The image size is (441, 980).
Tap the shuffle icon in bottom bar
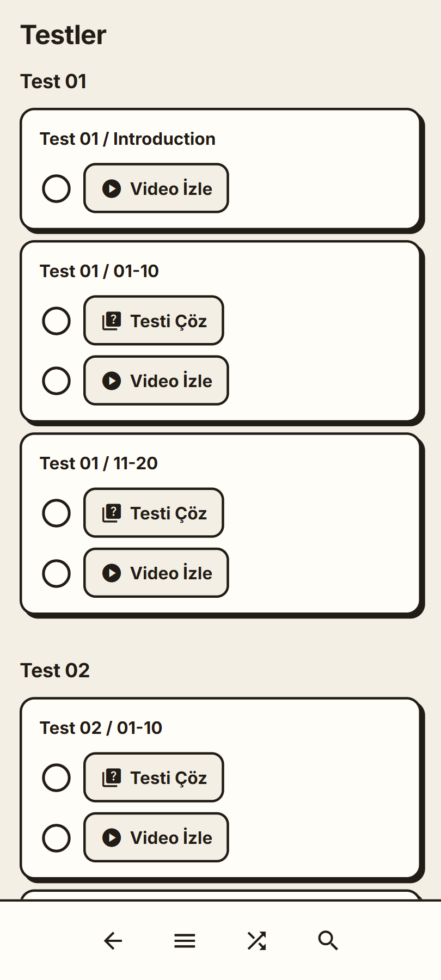(256, 941)
